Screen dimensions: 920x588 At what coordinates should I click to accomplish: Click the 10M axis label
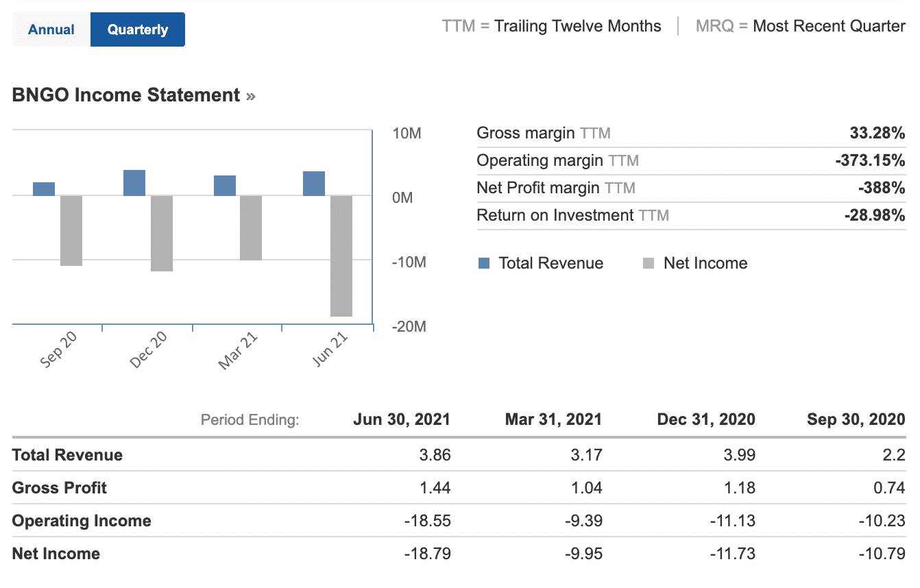407,134
